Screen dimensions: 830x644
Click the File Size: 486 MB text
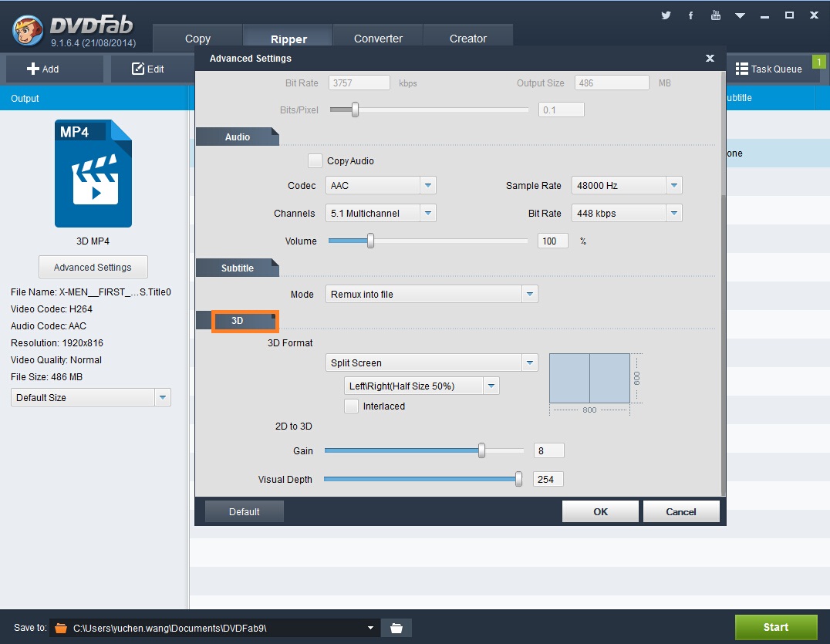[x=46, y=377]
